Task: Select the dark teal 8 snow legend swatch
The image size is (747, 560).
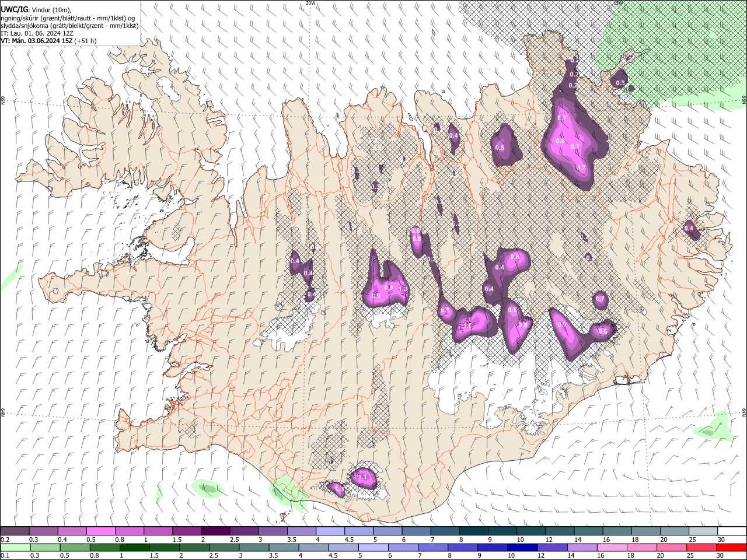Action: [x=473, y=531]
